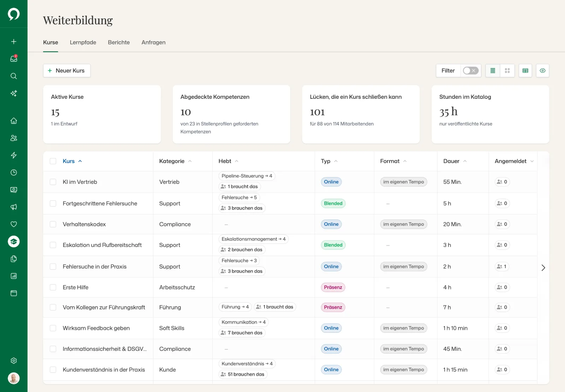Click the right arrow to show more columns
Image resolution: width=565 pixels, height=392 pixels.
(543, 268)
